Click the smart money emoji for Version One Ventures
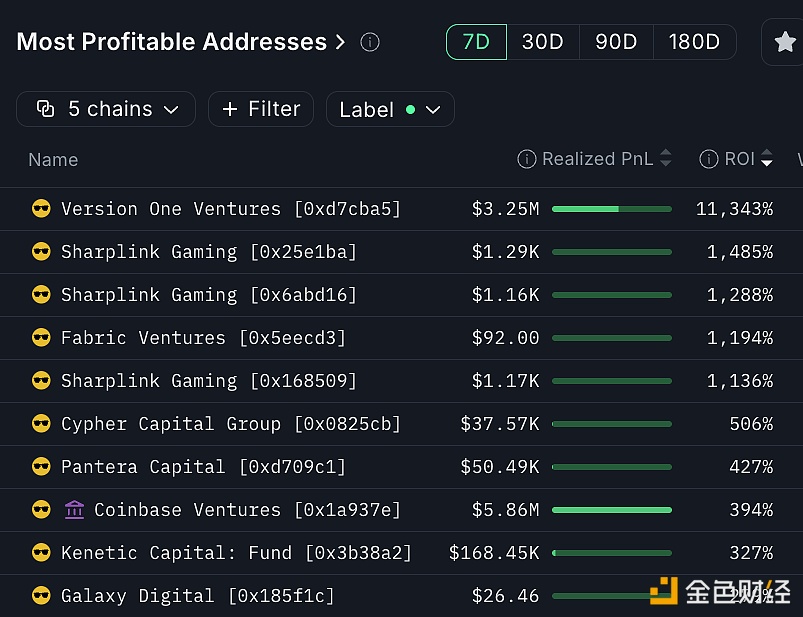 tap(41, 209)
